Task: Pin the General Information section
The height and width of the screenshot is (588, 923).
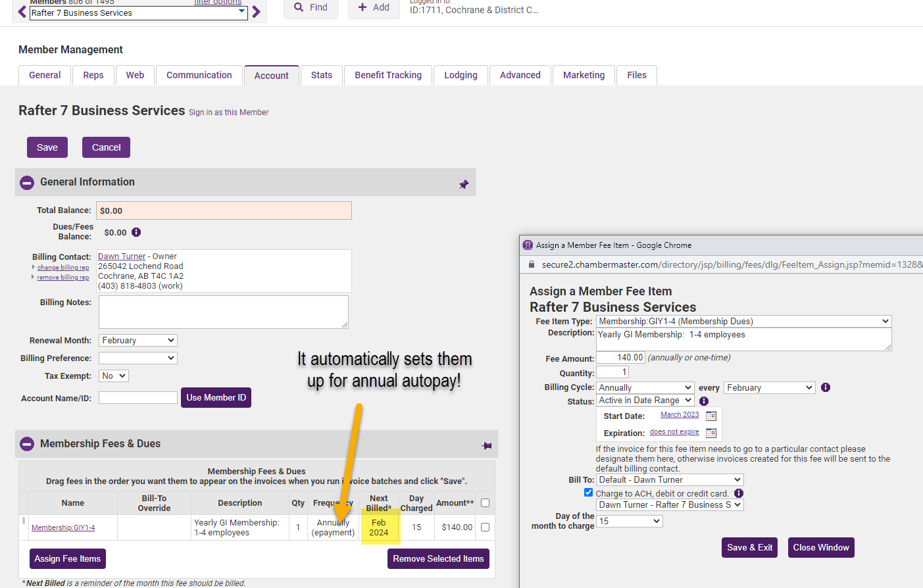Action: click(464, 184)
